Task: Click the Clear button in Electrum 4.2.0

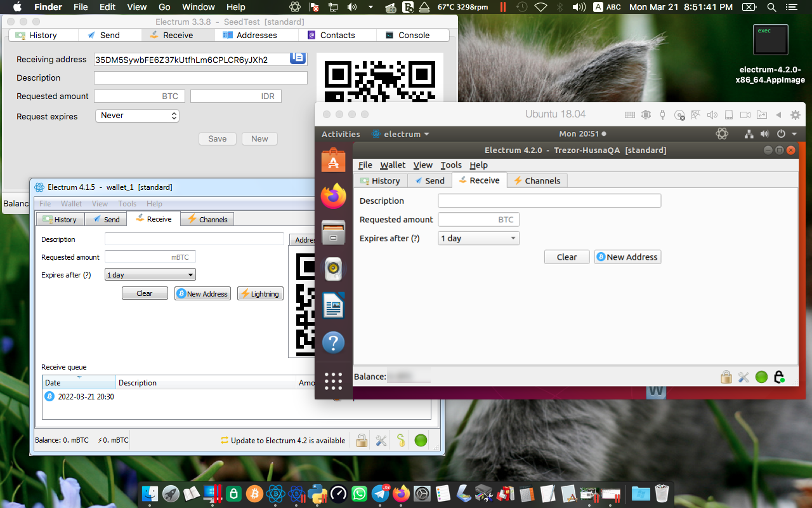Action: [566, 257]
